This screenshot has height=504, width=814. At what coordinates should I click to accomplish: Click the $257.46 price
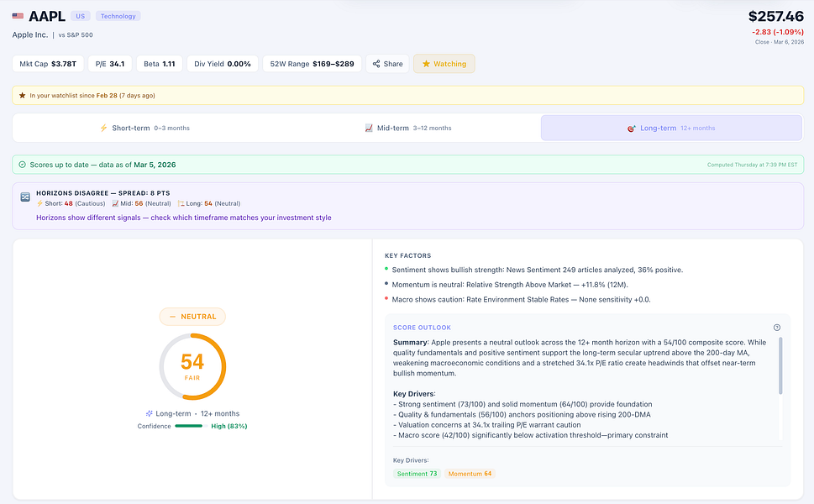775,17
